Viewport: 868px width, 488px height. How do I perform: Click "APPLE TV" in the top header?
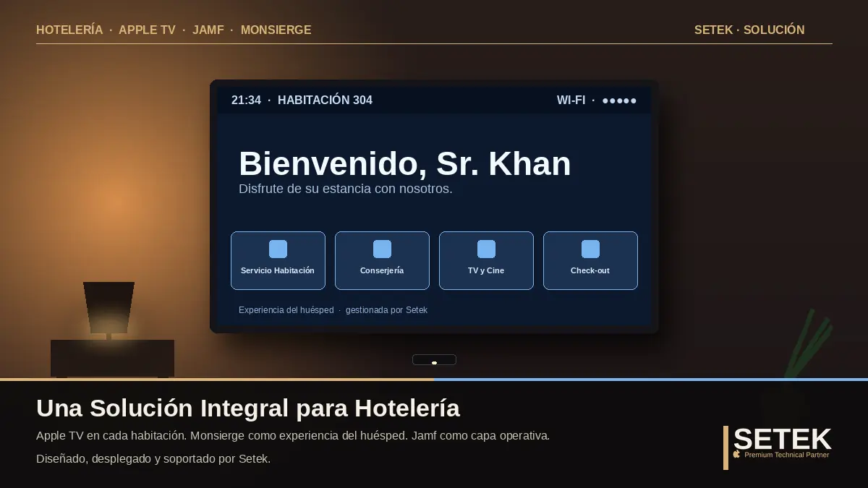[147, 30]
